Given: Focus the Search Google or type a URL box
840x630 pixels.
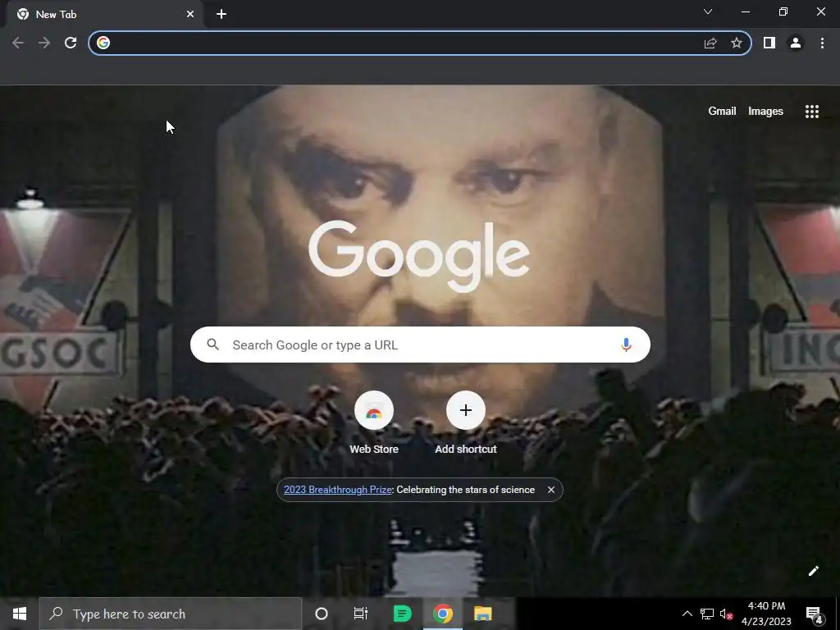Looking at the screenshot, I should pos(420,345).
